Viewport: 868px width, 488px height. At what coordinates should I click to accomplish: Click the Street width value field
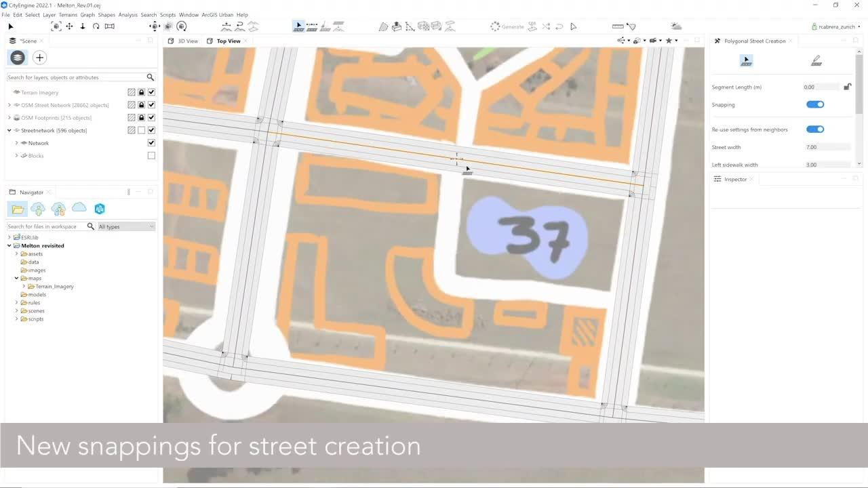tap(827, 147)
